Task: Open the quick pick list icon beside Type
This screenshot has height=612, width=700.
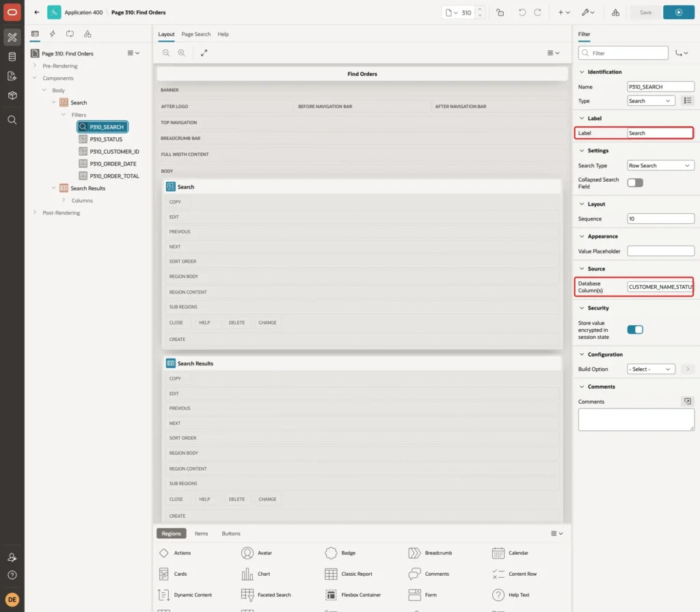Action: click(x=688, y=101)
